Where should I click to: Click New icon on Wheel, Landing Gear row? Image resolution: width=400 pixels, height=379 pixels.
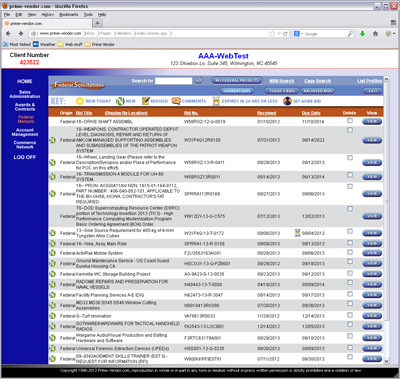tap(52, 162)
